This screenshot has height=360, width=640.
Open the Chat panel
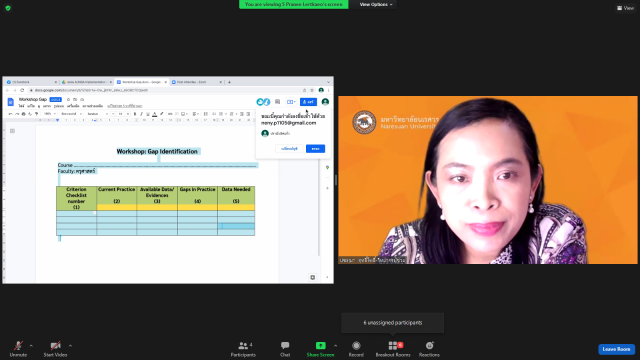click(x=285, y=349)
